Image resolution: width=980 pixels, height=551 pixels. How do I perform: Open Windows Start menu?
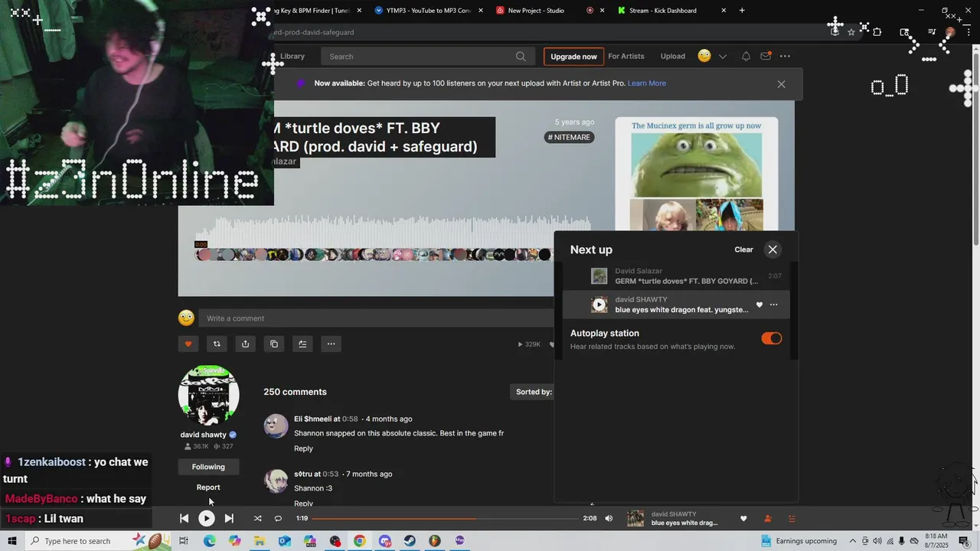point(12,541)
